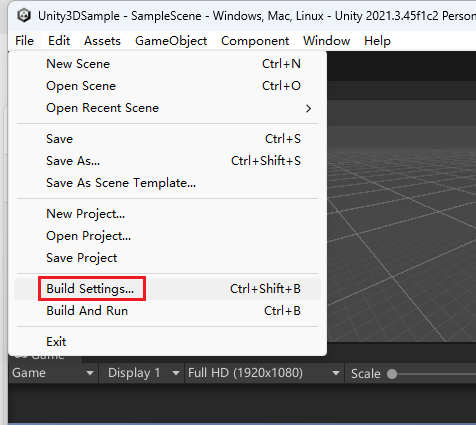Open the Component menu
Image resolution: width=476 pixels, height=425 pixels.
click(x=255, y=41)
